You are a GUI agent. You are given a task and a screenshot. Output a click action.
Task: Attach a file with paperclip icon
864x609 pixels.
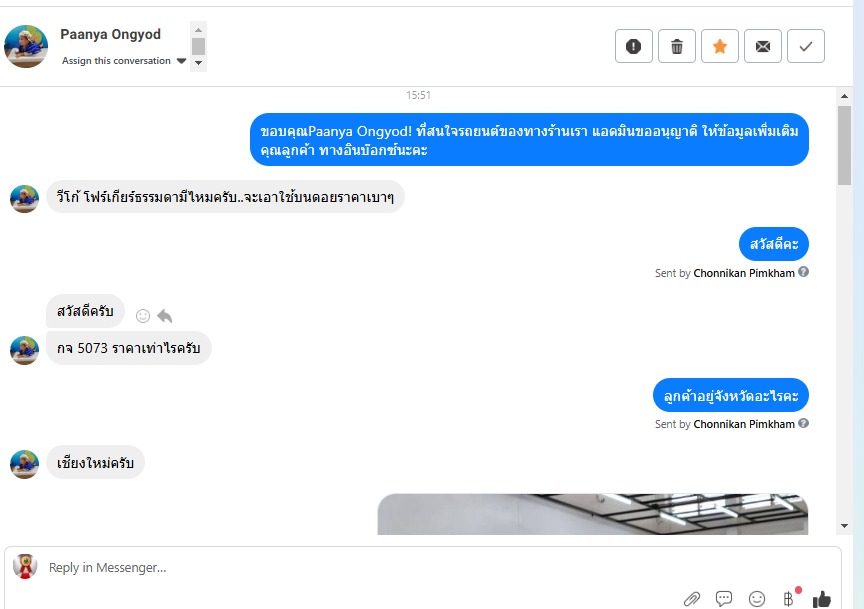[692, 599]
